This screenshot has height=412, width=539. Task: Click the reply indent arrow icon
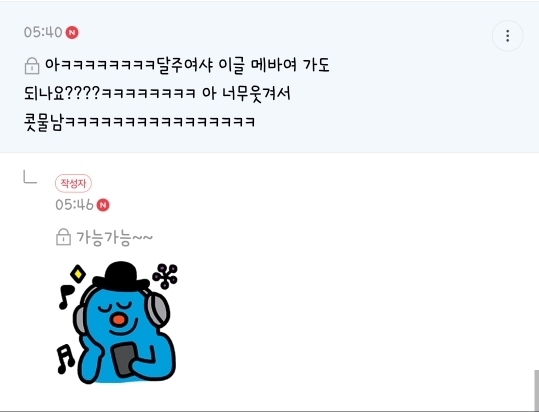click(30, 177)
